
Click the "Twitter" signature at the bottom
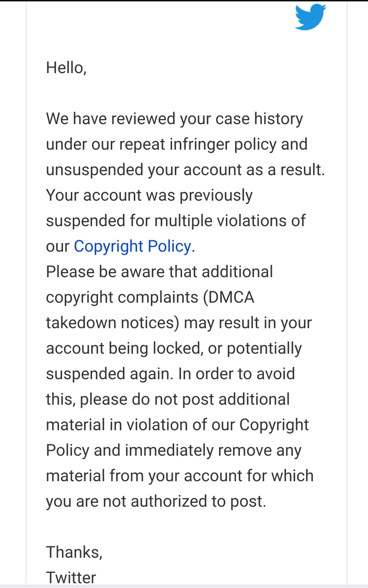coord(71,577)
